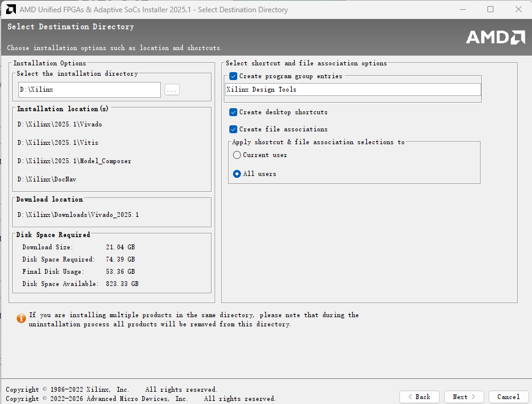532x404 pixels.
Task: Go back with the Back button
Action: [419, 397]
